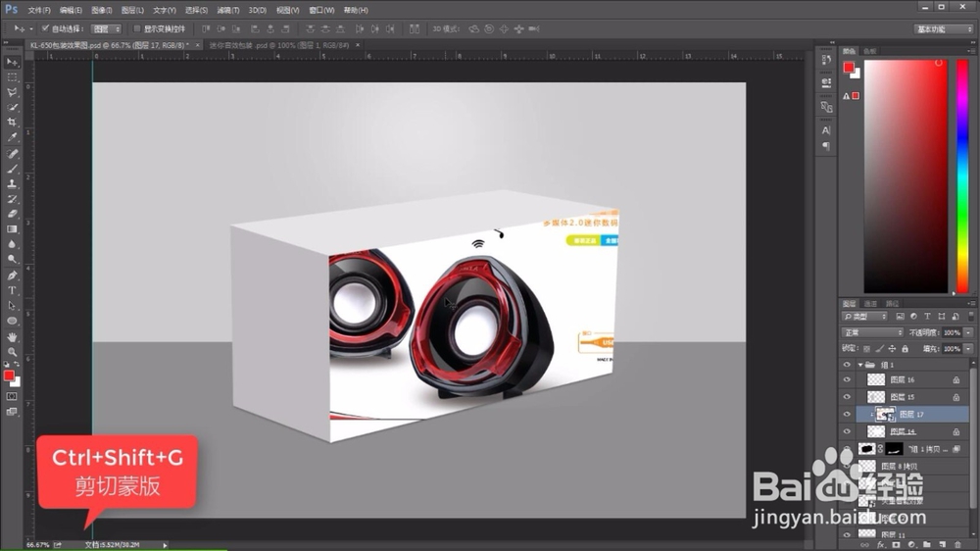980x551 pixels.
Task: Open status bar info arrow menu
Action: click(x=165, y=545)
